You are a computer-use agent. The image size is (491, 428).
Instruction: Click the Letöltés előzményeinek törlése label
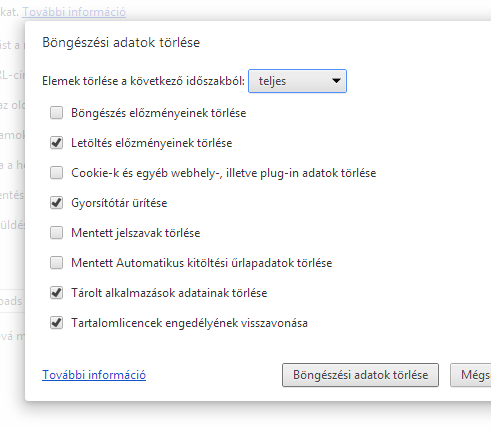[152, 143]
